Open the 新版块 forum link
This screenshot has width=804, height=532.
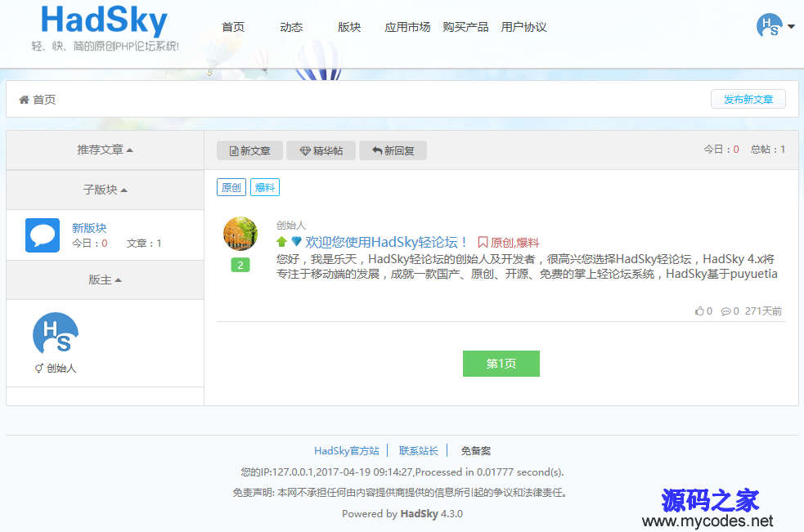point(89,228)
